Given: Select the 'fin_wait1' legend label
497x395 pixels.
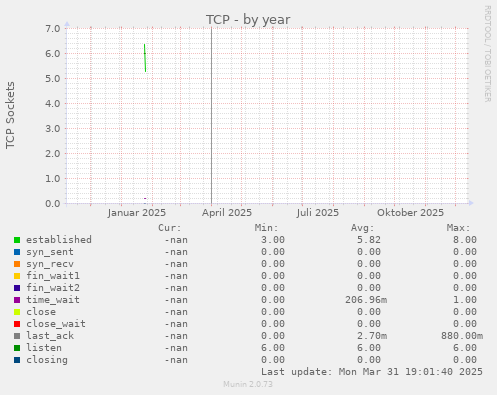Looking at the screenshot, I should click(x=53, y=276).
